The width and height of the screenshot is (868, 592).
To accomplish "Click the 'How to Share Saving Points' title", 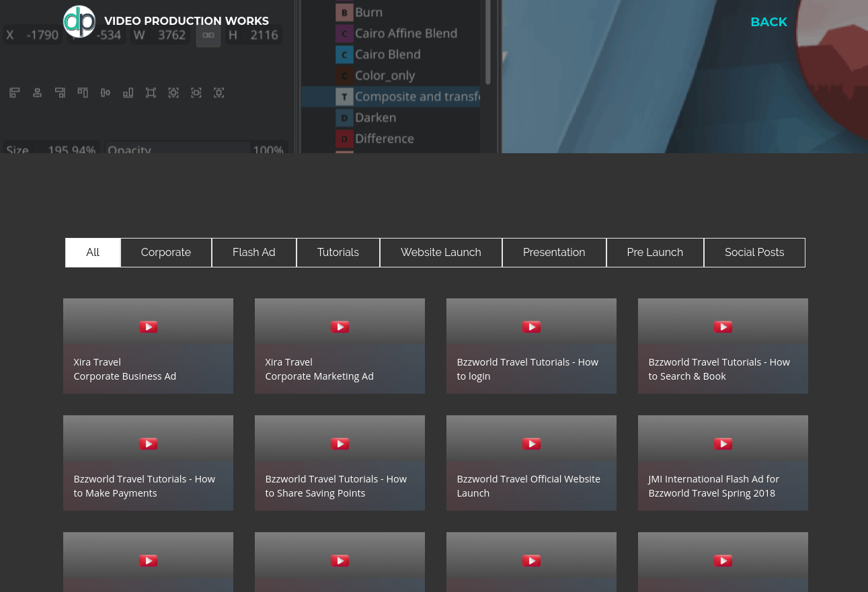I will tap(336, 486).
